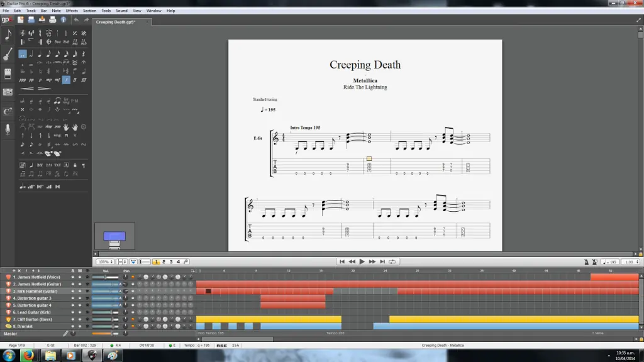
Task: Open File Explorer from the Windows taskbar
Action: click(x=50, y=356)
